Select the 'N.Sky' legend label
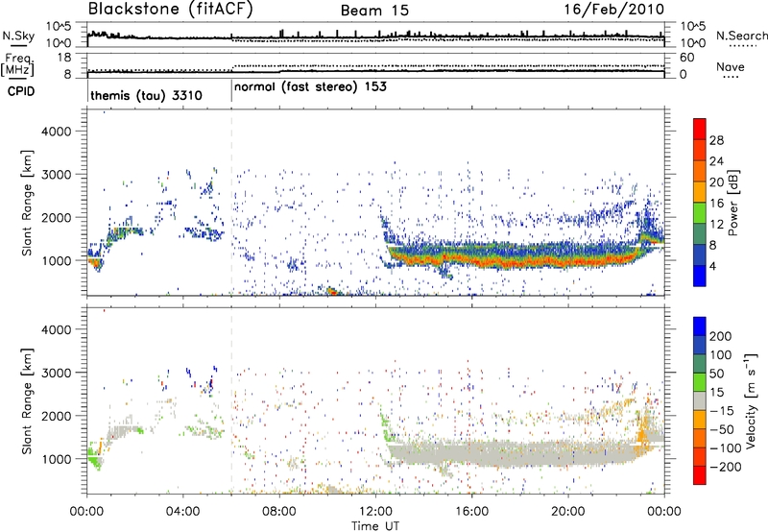This screenshot has width=768, height=532. (x=18, y=36)
